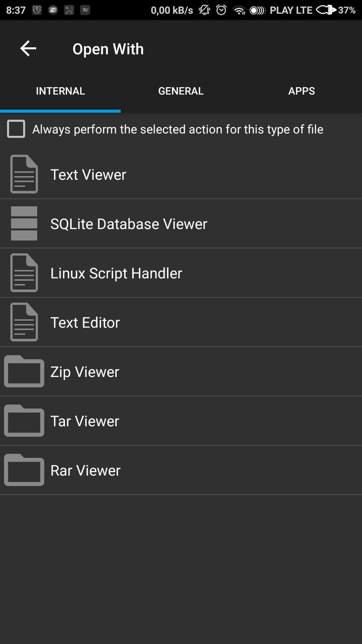
Task: Click the Text Viewer document icon
Action: 24,174
